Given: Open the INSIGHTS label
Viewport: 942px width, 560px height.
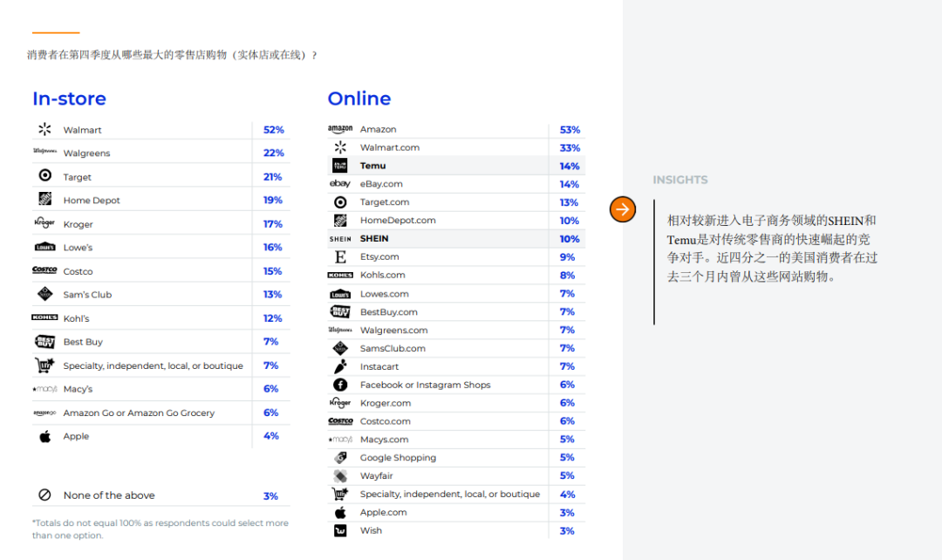Looking at the screenshot, I should pos(680,180).
